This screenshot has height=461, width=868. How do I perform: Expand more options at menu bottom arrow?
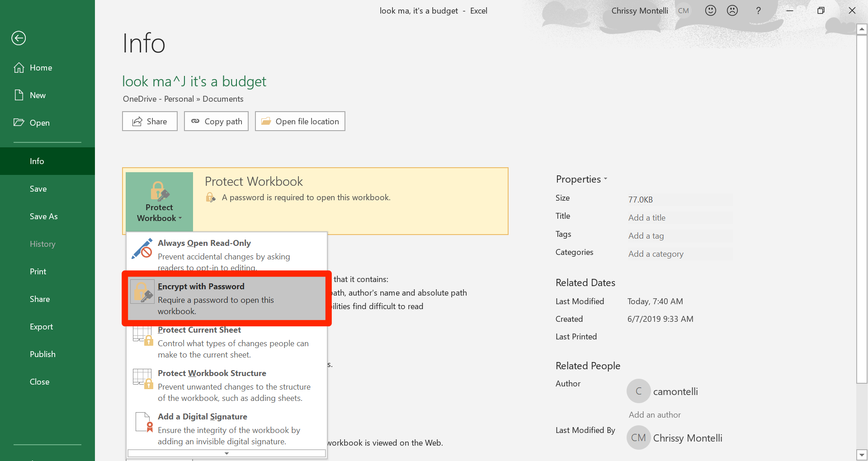(x=226, y=453)
